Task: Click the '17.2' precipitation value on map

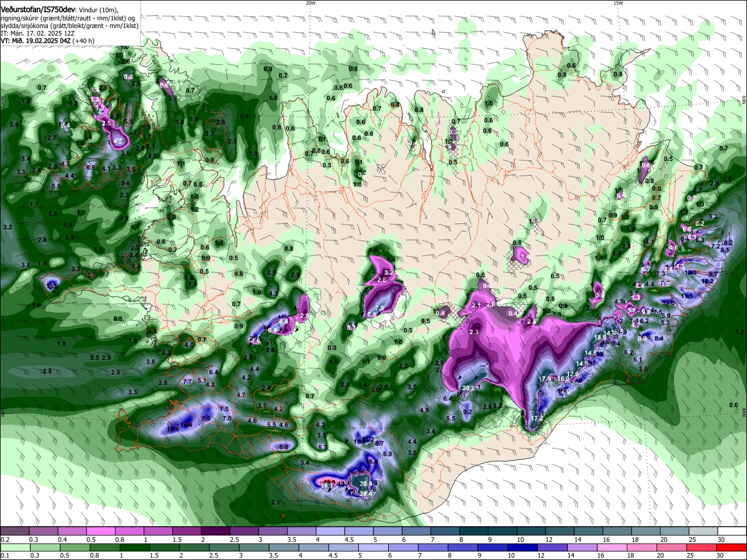Action: click(537, 418)
